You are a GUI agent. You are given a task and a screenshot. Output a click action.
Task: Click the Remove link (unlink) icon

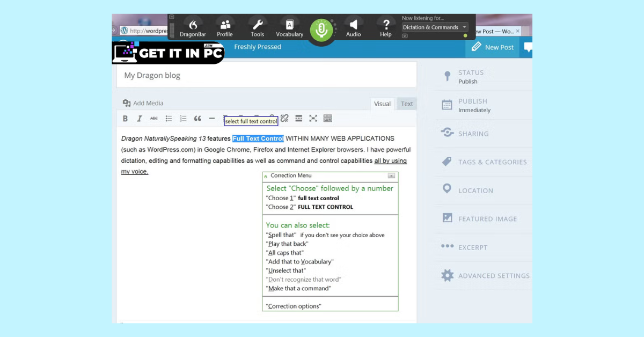pyautogui.click(x=284, y=119)
